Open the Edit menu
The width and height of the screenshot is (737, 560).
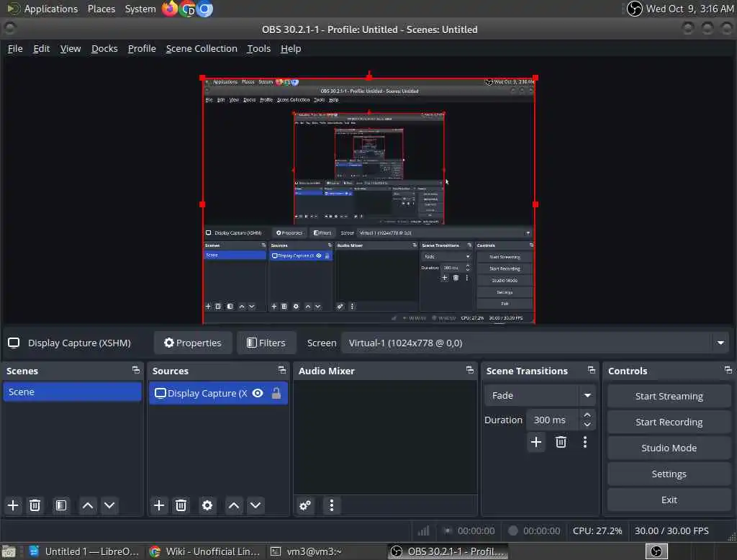click(x=41, y=48)
